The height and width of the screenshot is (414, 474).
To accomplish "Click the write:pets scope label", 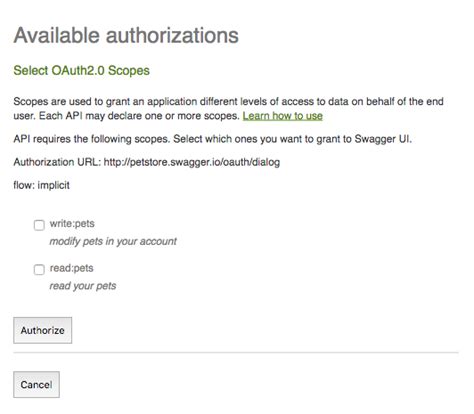I will tap(72, 223).
